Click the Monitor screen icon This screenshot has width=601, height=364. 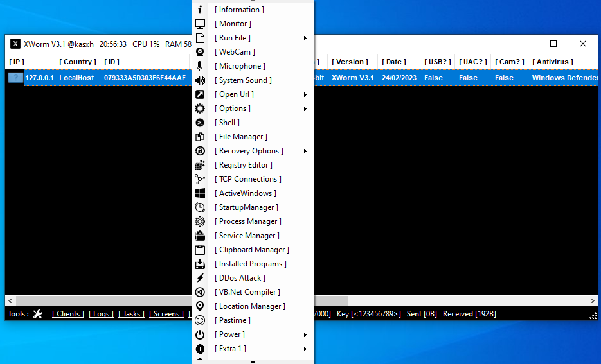coord(200,24)
